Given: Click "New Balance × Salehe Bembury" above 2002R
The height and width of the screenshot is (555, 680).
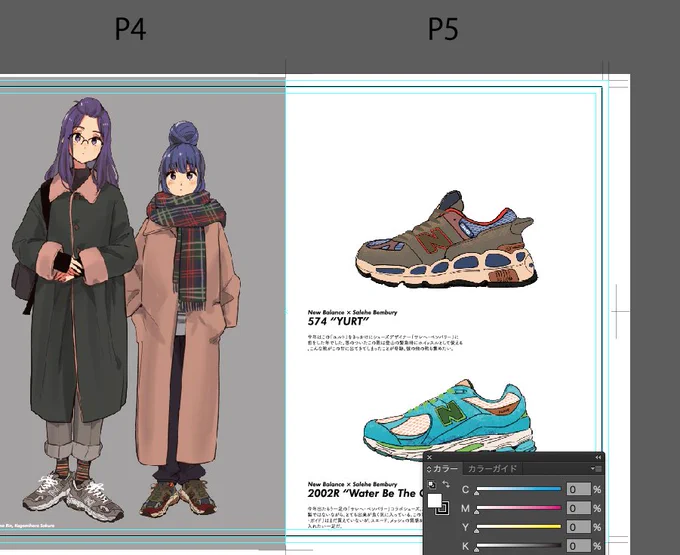Looking at the screenshot, I should pyautogui.click(x=352, y=484).
